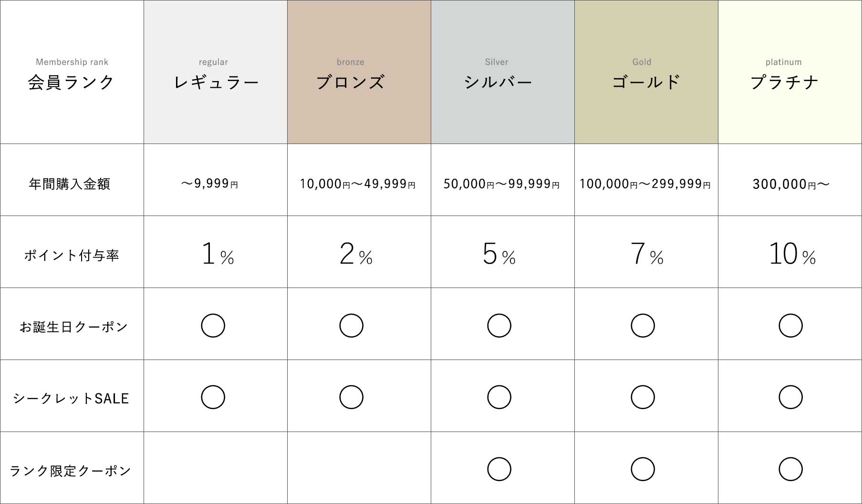Select the ランク限定クーポン row label
The height and width of the screenshot is (504, 862).
71,471
